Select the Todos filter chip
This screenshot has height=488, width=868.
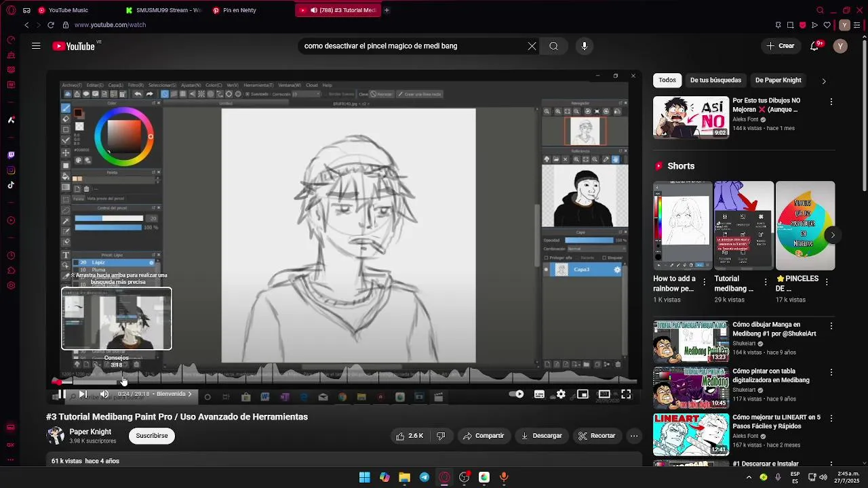click(x=667, y=80)
